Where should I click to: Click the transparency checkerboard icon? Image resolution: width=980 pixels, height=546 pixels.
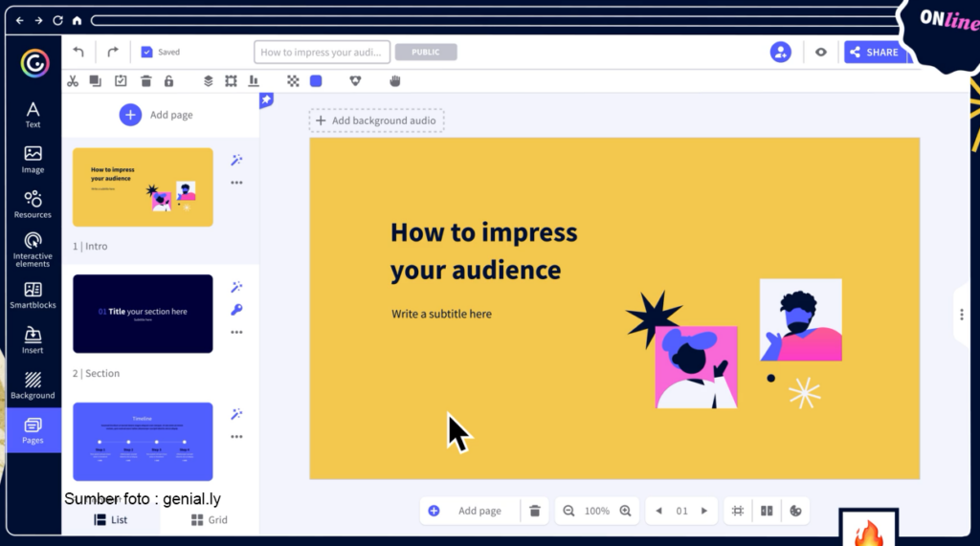293,81
